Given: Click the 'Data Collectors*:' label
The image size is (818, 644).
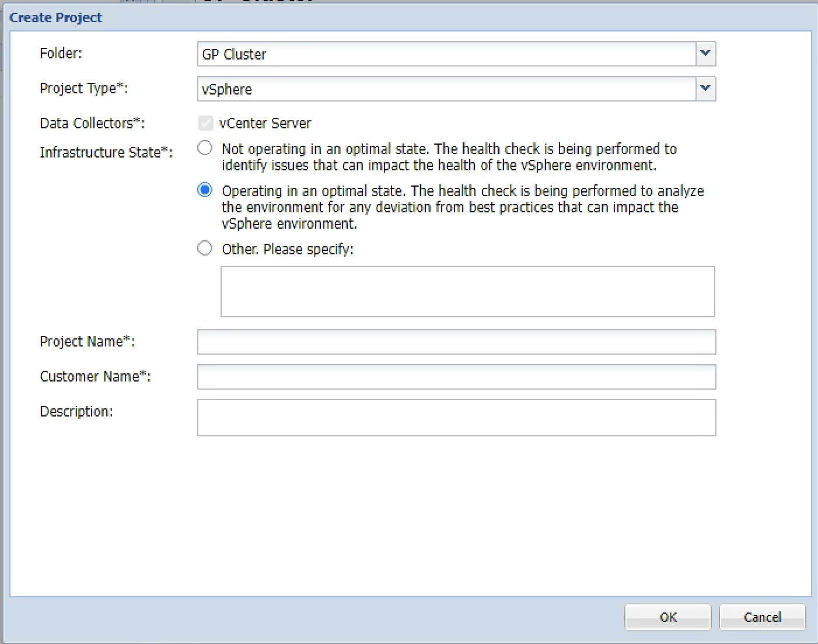Looking at the screenshot, I should [92, 123].
